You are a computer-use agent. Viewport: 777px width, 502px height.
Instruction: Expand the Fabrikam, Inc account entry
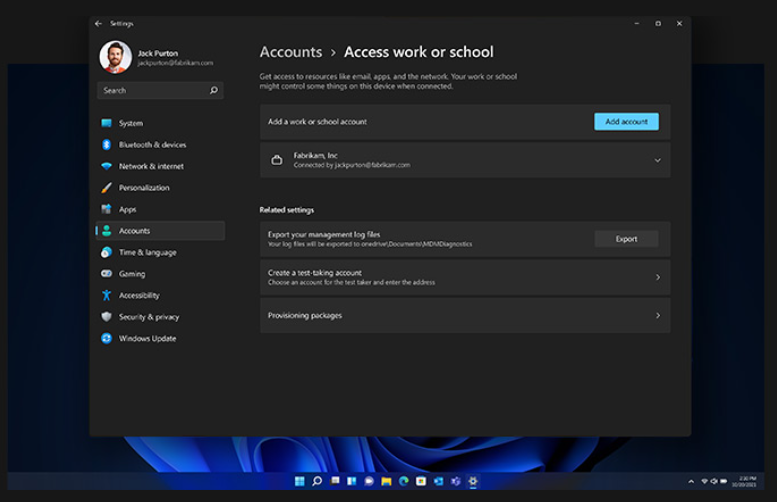(x=657, y=160)
